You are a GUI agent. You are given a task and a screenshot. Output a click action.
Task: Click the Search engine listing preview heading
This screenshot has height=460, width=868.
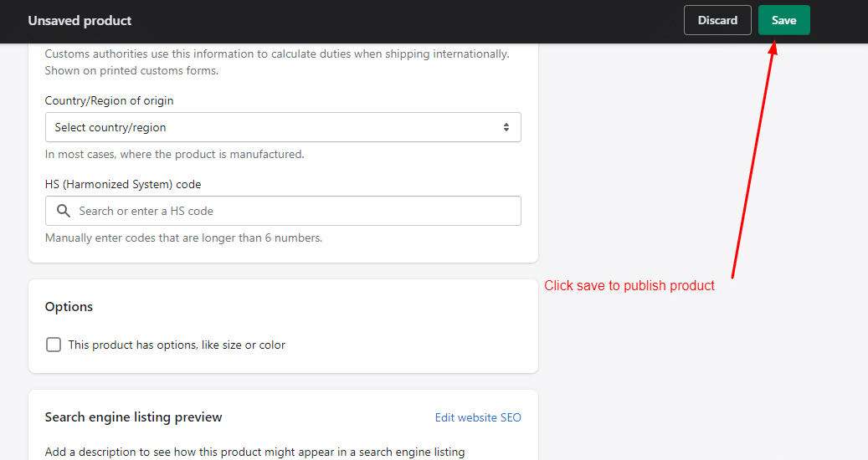coord(133,417)
